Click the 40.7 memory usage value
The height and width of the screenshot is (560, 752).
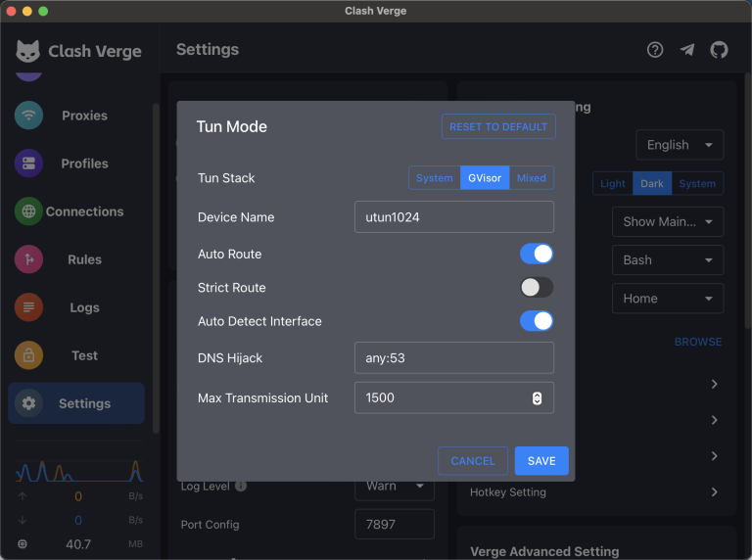(78, 544)
